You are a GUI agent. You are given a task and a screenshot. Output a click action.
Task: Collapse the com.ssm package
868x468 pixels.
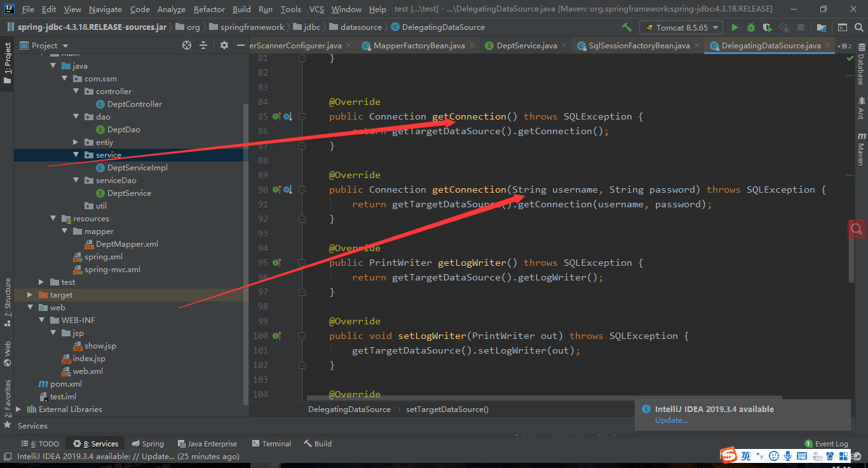(x=65, y=79)
